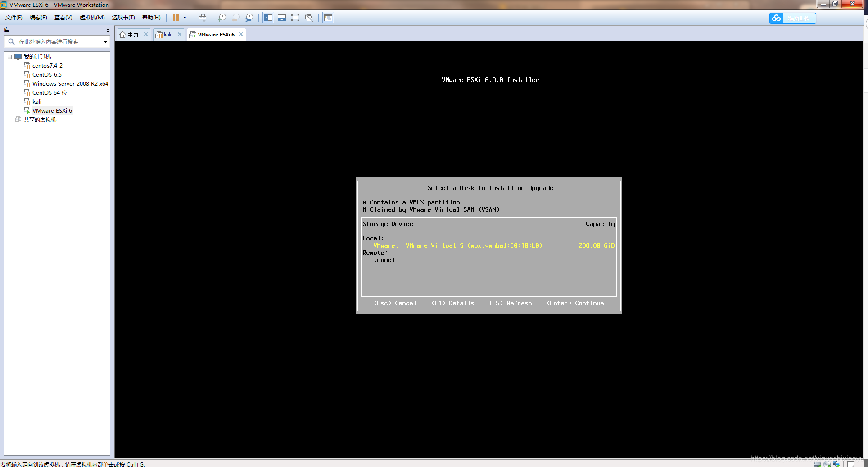Viewport: 868px width, 467px height.
Task: Collapse the 我的计算机 tree node
Action: [x=9, y=57]
